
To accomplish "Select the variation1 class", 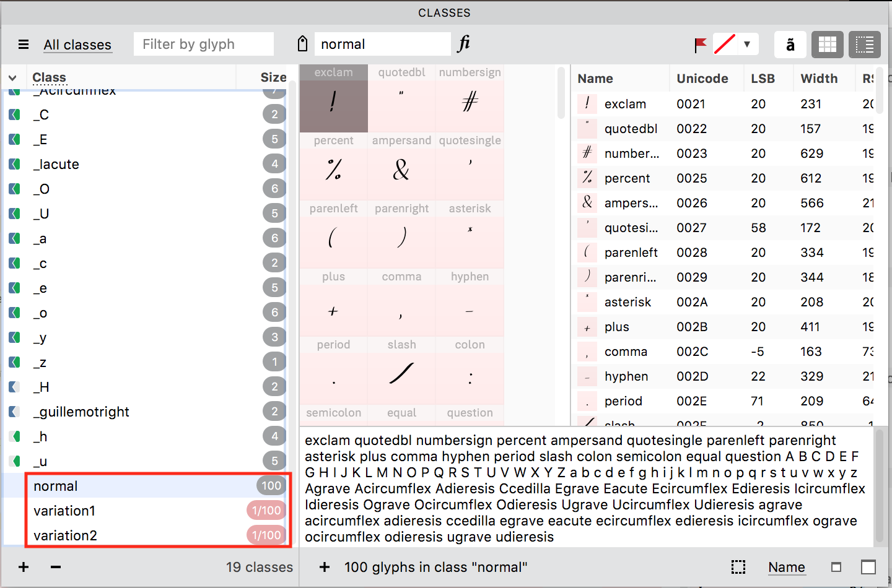I will 64,511.
